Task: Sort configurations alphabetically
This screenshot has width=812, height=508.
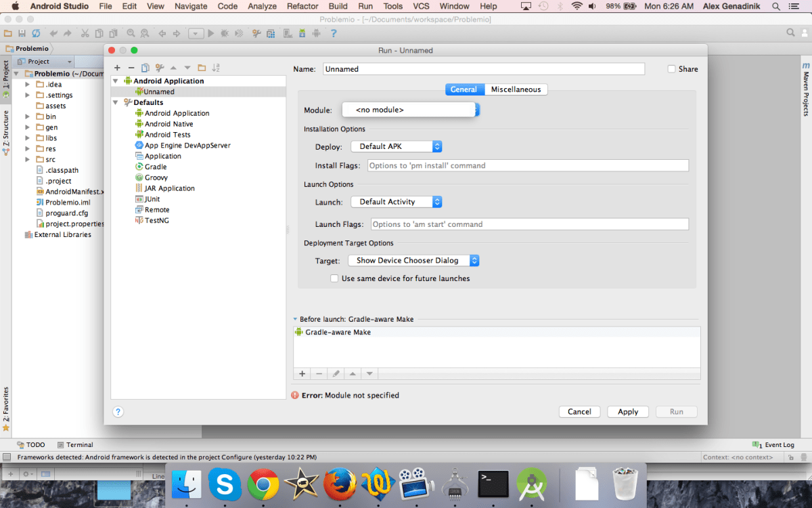Action: tap(216, 68)
